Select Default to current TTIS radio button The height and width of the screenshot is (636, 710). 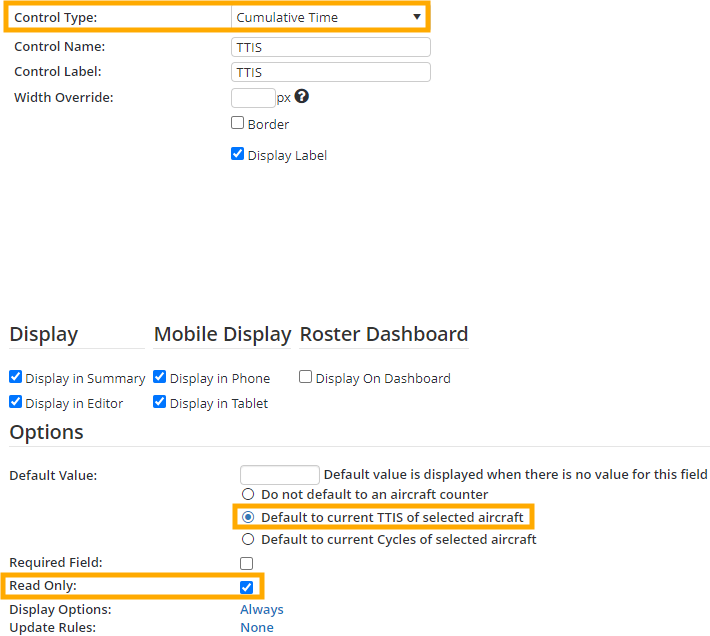[248, 517]
